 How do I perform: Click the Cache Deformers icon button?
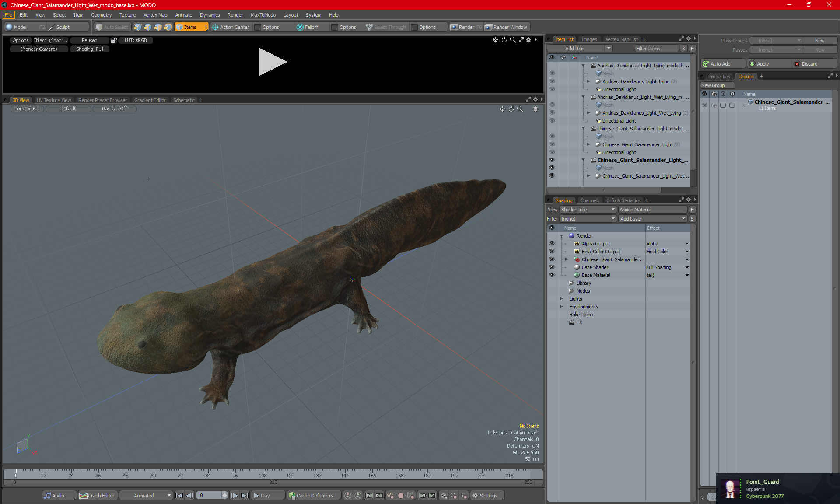pos(292,496)
